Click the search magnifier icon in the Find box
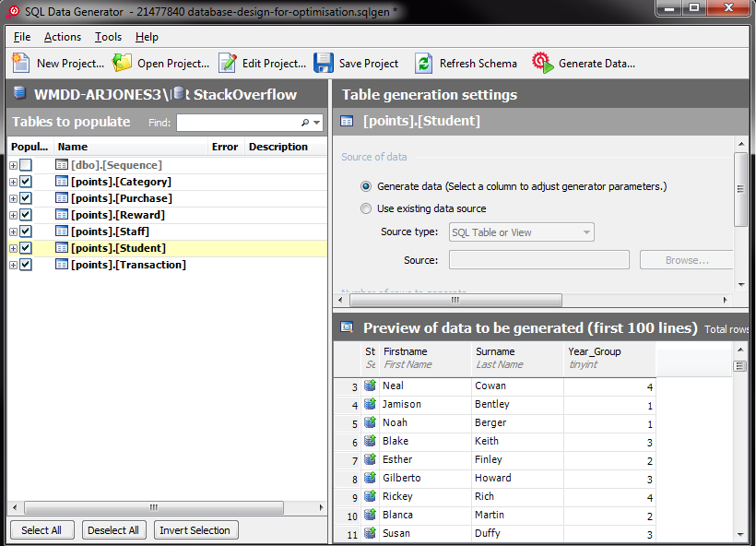The height and width of the screenshot is (546, 756). (x=305, y=123)
